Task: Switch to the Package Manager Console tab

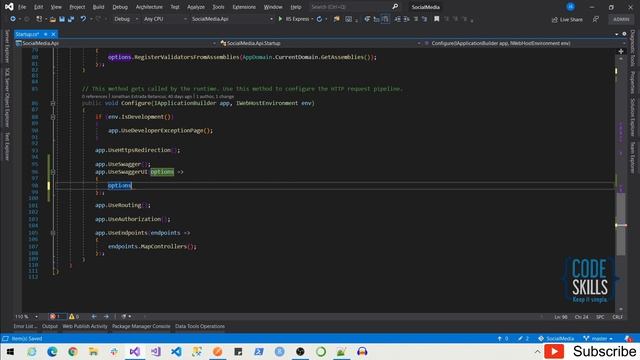Action: (x=141, y=326)
